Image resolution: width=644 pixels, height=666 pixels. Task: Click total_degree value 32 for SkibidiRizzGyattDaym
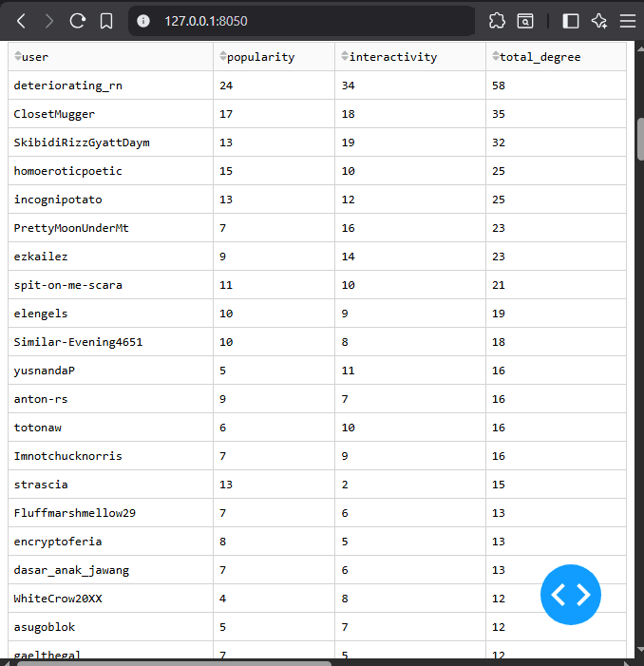pyautogui.click(x=556, y=143)
